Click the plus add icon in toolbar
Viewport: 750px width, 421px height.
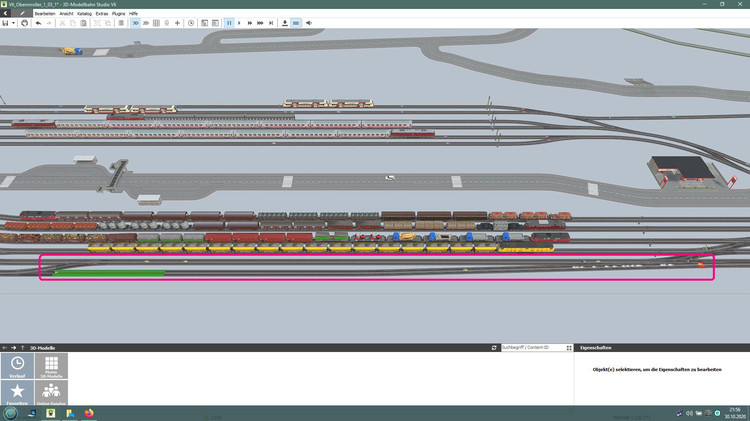click(x=177, y=22)
